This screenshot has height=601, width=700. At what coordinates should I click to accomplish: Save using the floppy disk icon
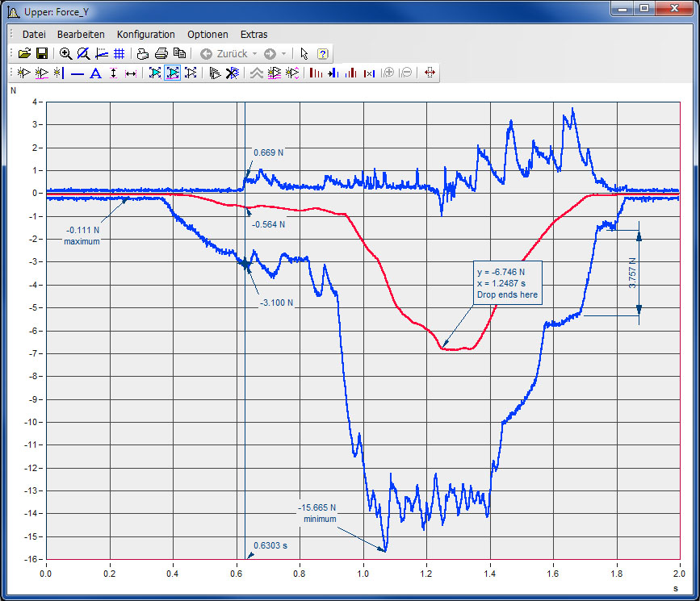coord(42,54)
